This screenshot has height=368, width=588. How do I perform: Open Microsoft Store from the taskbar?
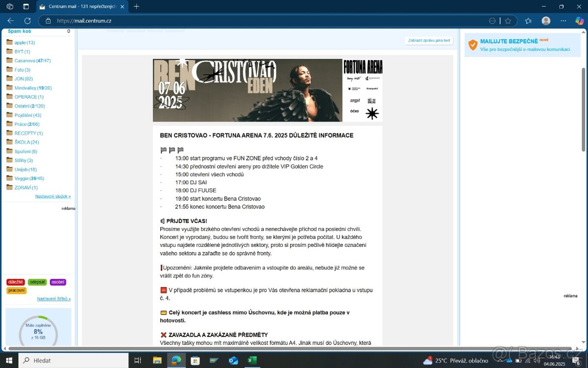[x=195, y=361]
